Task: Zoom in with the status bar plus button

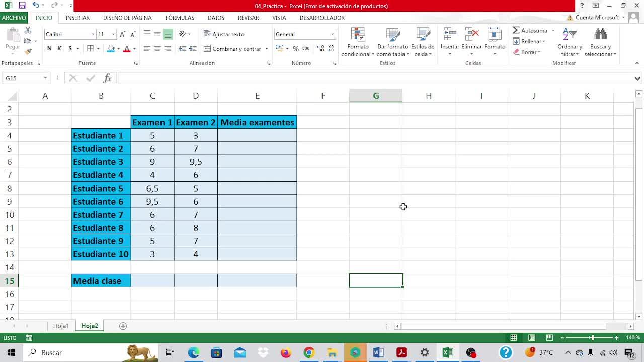Action: click(617, 338)
